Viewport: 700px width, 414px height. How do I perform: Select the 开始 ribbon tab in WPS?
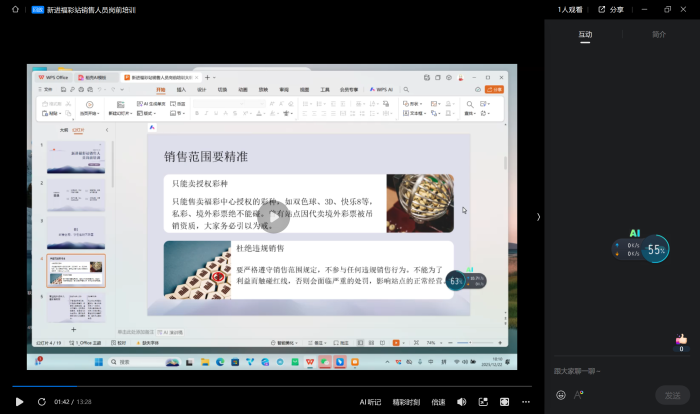(161, 90)
